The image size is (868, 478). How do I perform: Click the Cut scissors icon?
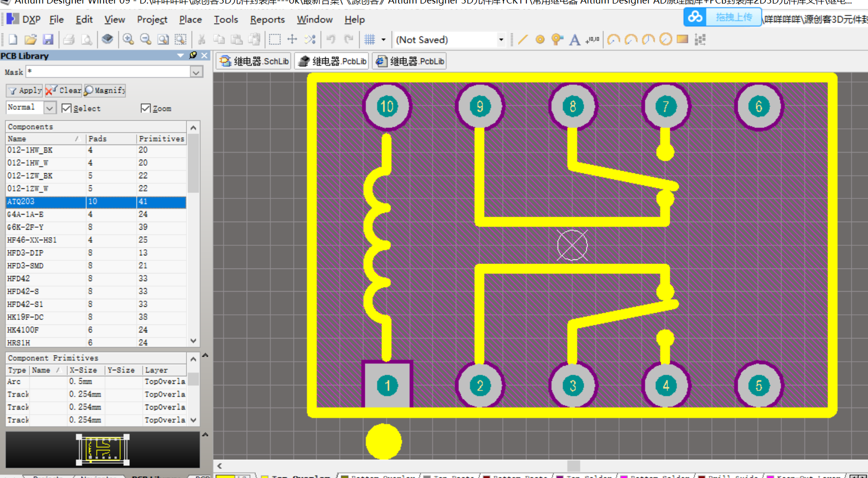(201, 39)
